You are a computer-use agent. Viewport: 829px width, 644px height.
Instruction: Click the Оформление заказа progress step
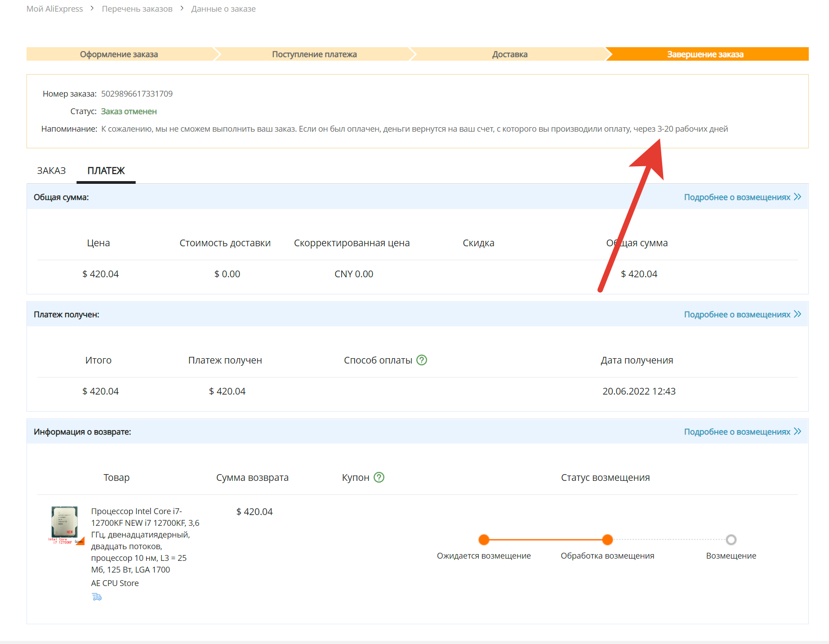tap(119, 54)
